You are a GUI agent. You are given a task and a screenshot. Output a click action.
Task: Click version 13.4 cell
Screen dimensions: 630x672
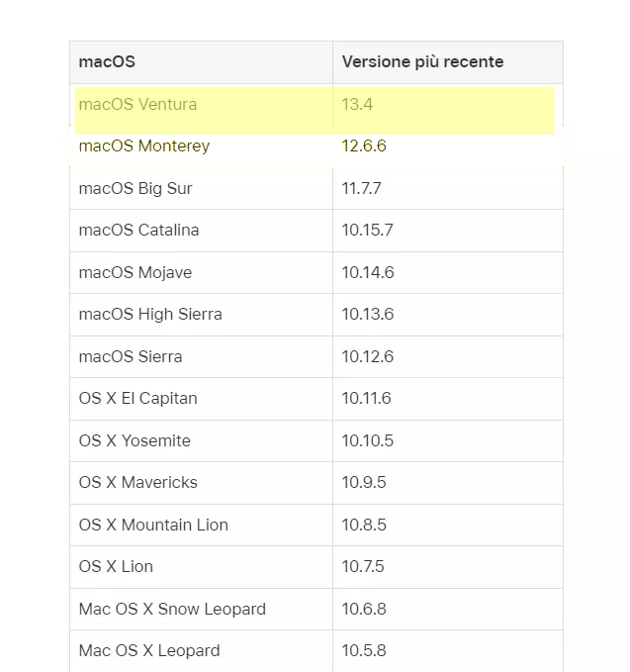[x=357, y=105]
